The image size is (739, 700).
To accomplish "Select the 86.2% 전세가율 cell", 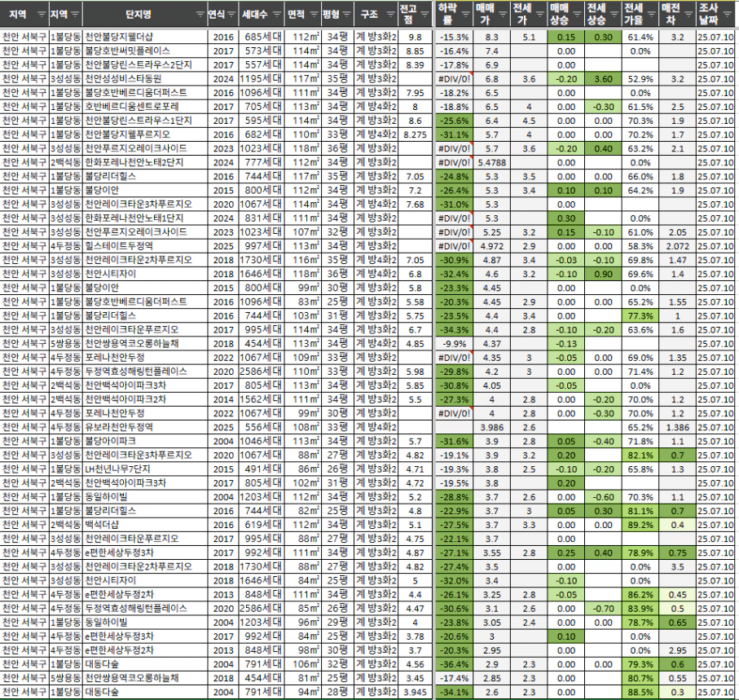I will tap(640, 594).
